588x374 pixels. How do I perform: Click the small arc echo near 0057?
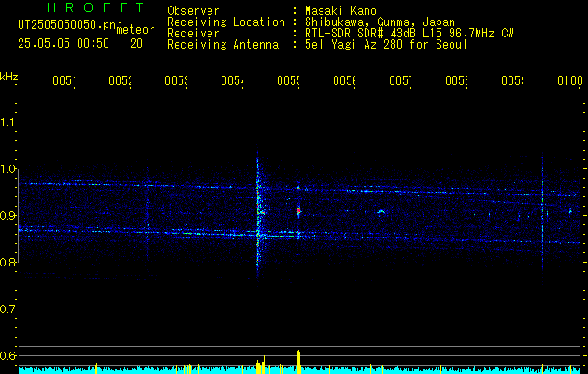click(x=380, y=212)
